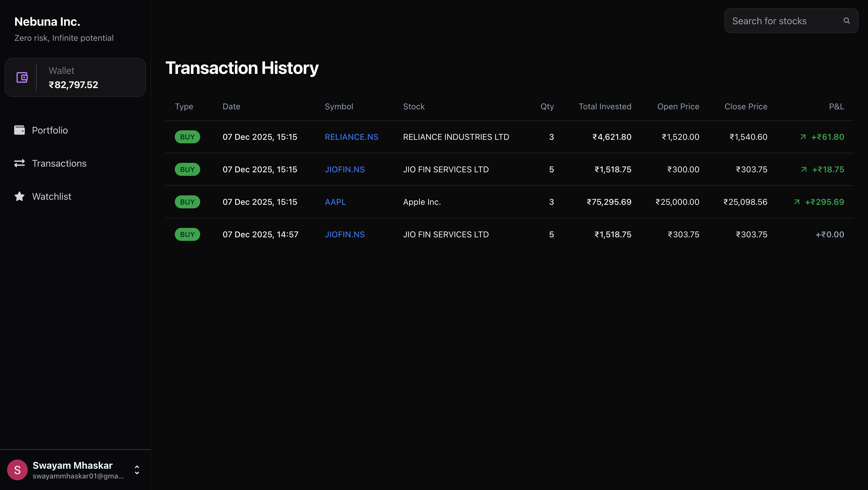The height and width of the screenshot is (490, 868).
Task: Click the Portfolio wallet icon in sidebar
Action: (19, 130)
